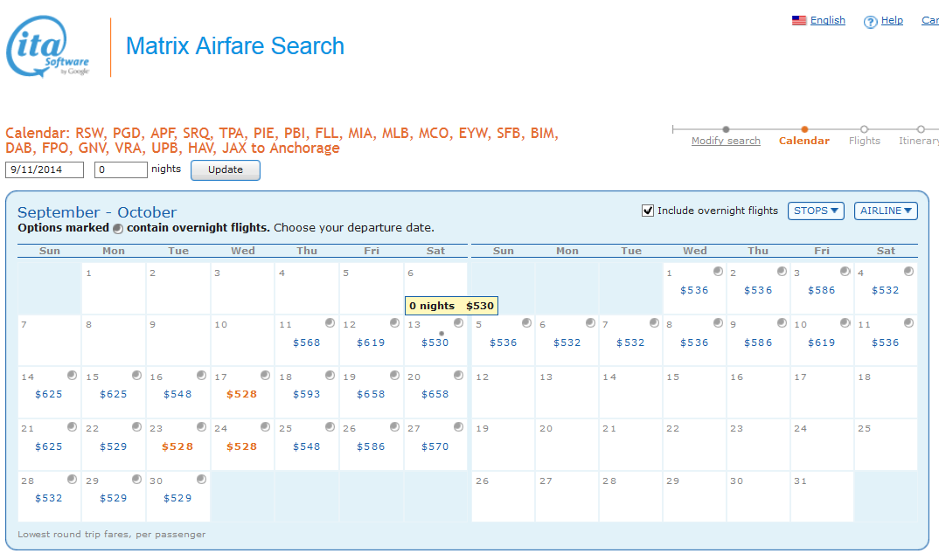Screen dimensions: 939x560
Task: Expand the AIRLINE dropdown filter
Action: (886, 211)
